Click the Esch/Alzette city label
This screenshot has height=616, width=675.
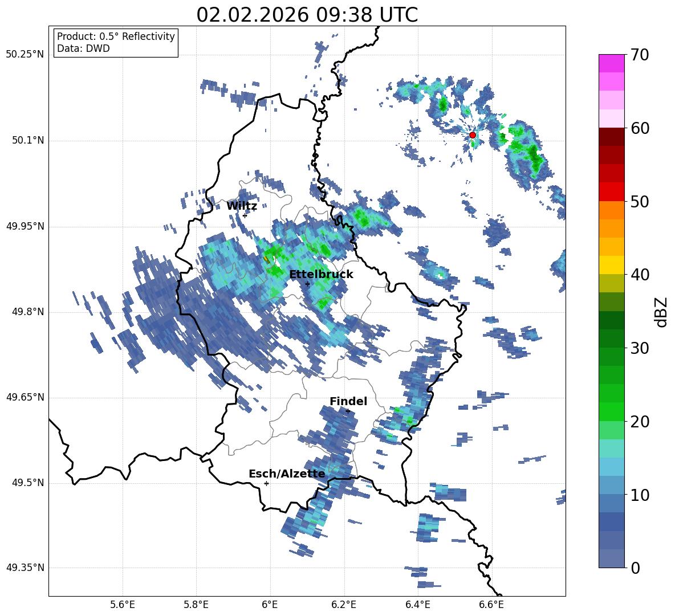click(x=287, y=474)
